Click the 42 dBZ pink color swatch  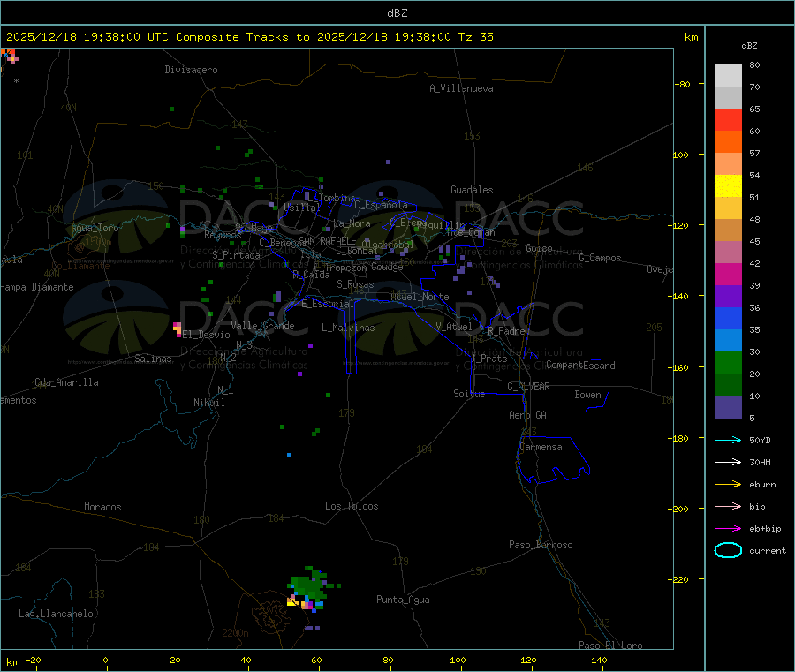pyautogui.click(x=728, y=252)
